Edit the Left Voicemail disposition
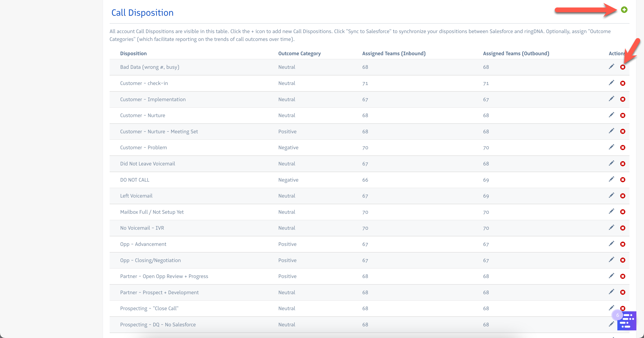The height and width of the screenshot is (338, 644). pos(611,195)
